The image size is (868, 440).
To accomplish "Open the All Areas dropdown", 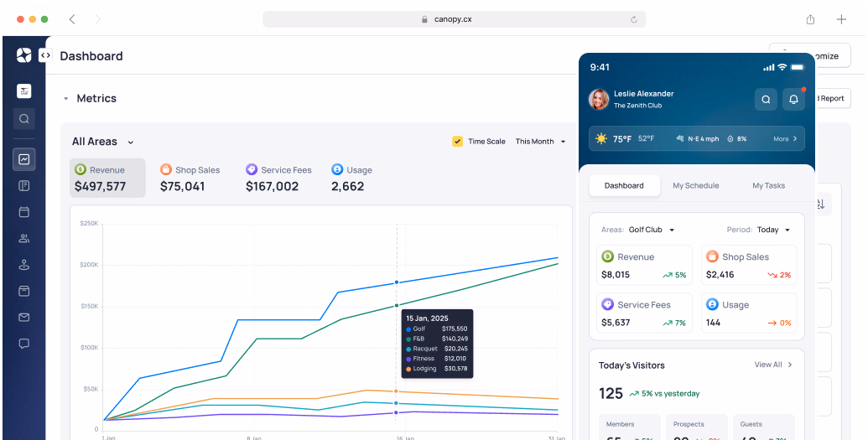I will click(x=103, y=142).
